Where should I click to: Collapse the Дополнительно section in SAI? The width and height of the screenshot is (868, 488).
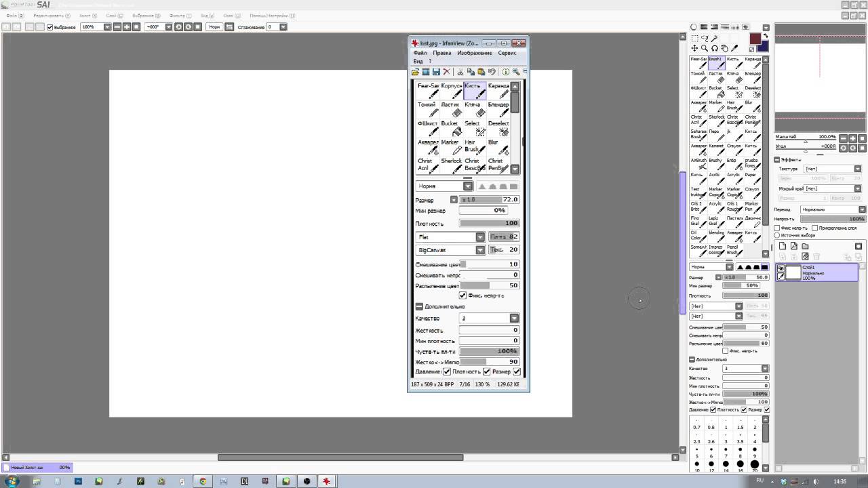[x=692, y=359]
